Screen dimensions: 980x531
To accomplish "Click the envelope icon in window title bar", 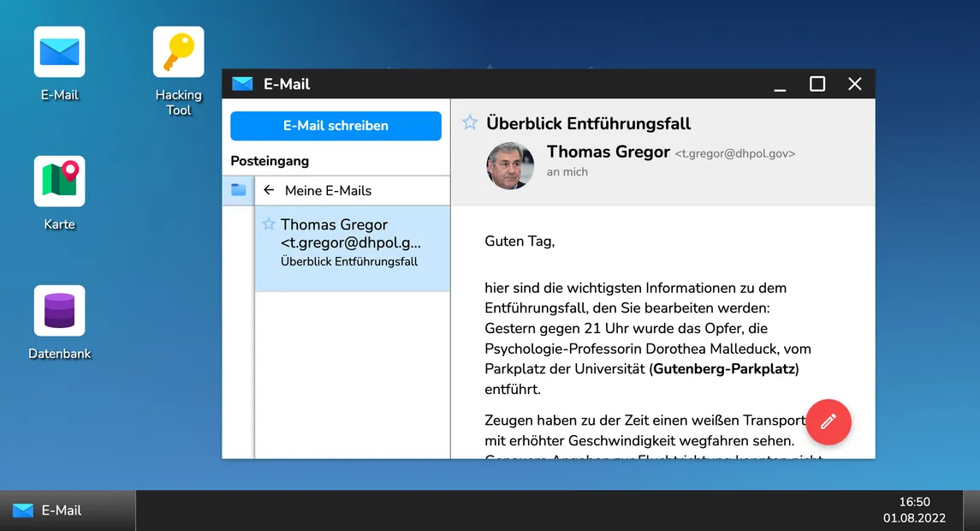I will tap(242, 84).
